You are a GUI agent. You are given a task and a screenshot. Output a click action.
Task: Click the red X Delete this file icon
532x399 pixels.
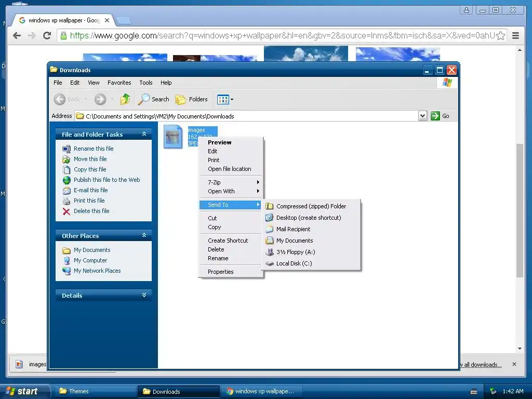click(66, 211)
